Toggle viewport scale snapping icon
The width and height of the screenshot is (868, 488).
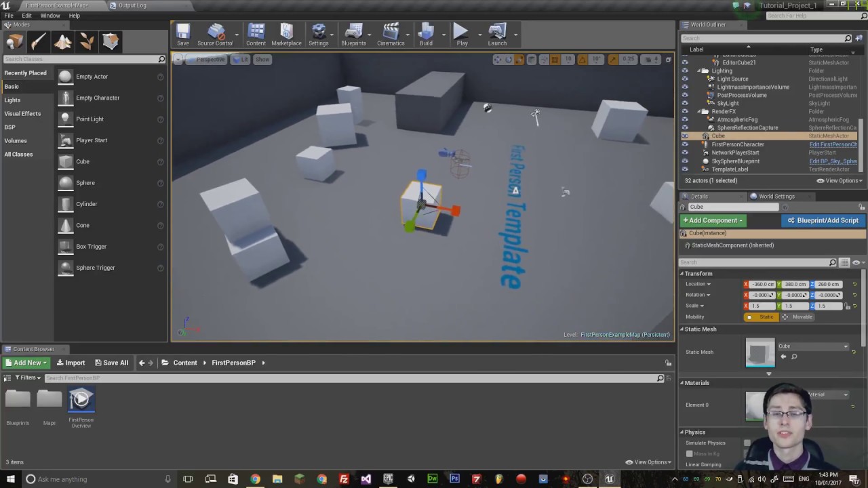click(x=614, y=60)
